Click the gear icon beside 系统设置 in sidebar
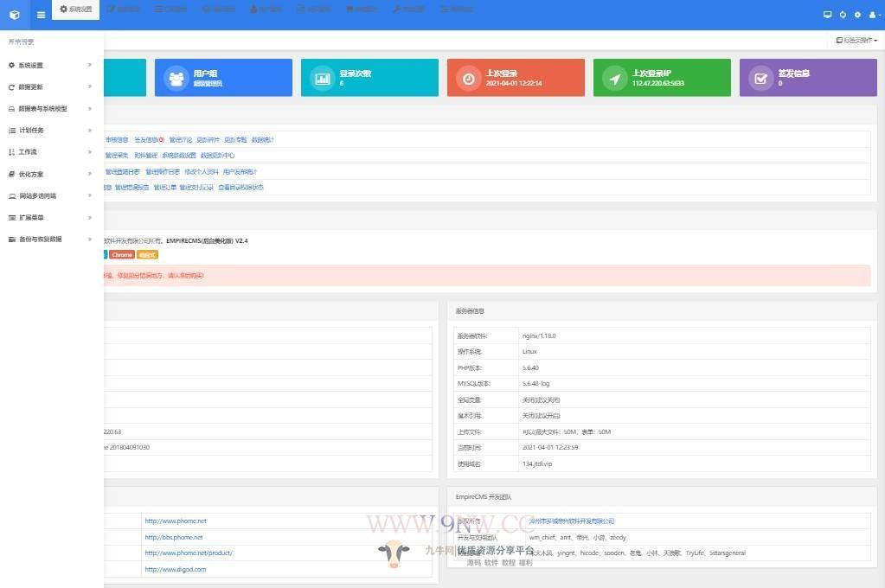Image resolution: width=885 pixels, height=588 pixels. [11, 66]
